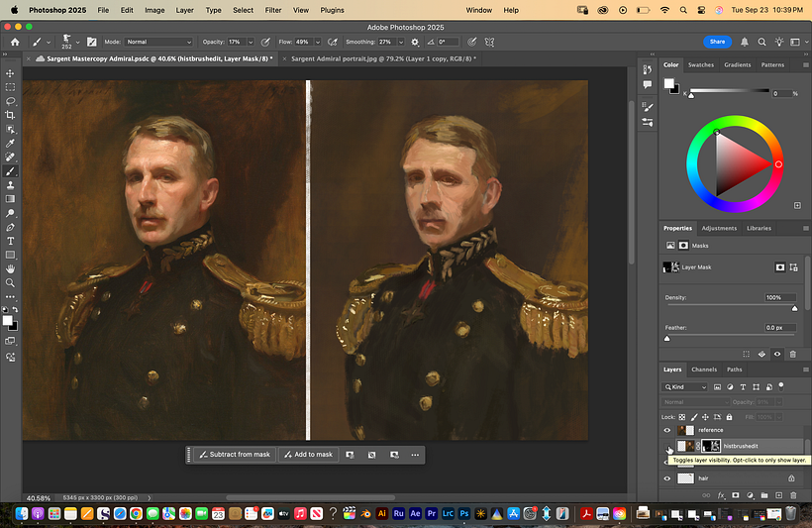The image size is (812, 528).
Task: Select the Spot Healing Brush tool
Action: point(10,157)
